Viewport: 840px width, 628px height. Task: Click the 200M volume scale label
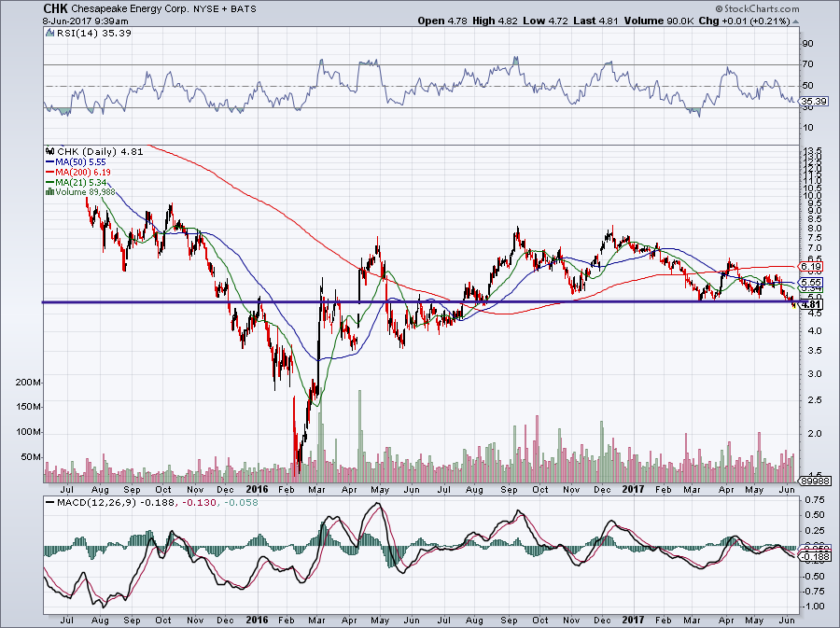pos(28,383)
